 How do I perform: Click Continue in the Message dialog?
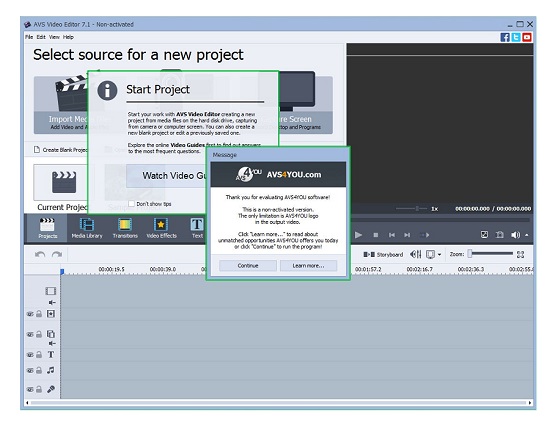248,266
